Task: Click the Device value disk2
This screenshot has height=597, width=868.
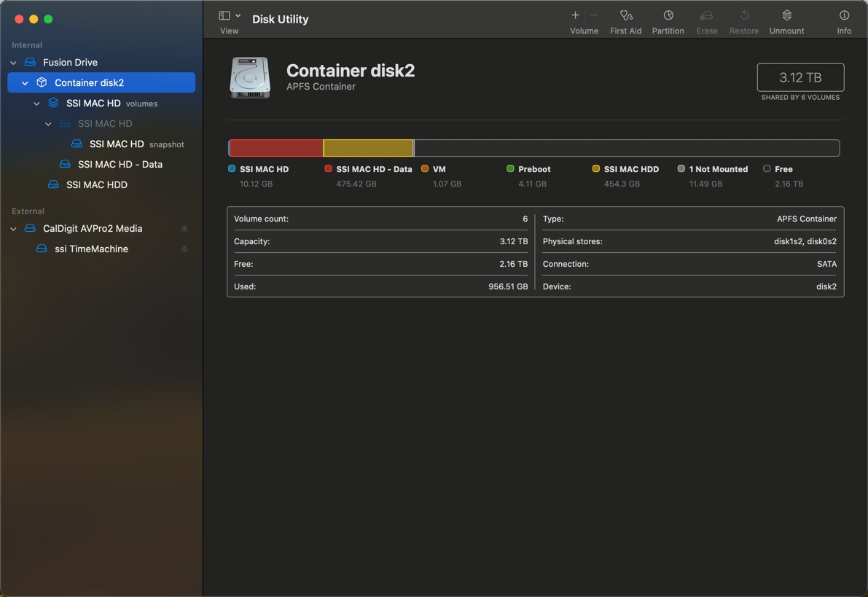Action: click(826, 286)
